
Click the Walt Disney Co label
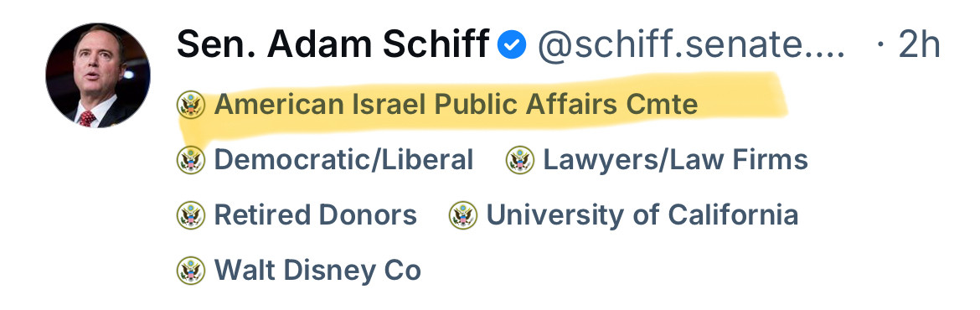(x=317, y=271)
